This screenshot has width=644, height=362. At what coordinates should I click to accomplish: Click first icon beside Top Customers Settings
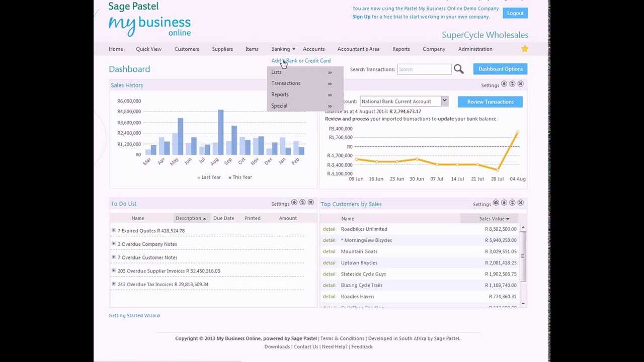pyautogui.click(x=496, y=203)
